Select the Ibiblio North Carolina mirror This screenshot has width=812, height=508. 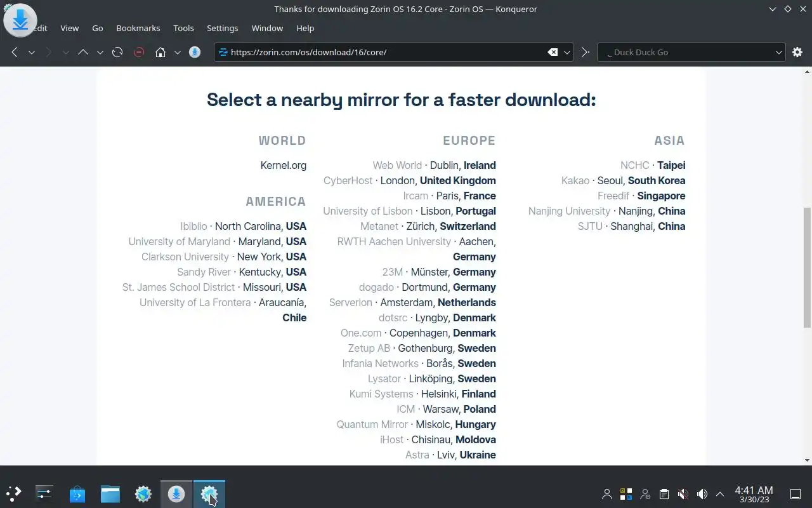[243, 226]
